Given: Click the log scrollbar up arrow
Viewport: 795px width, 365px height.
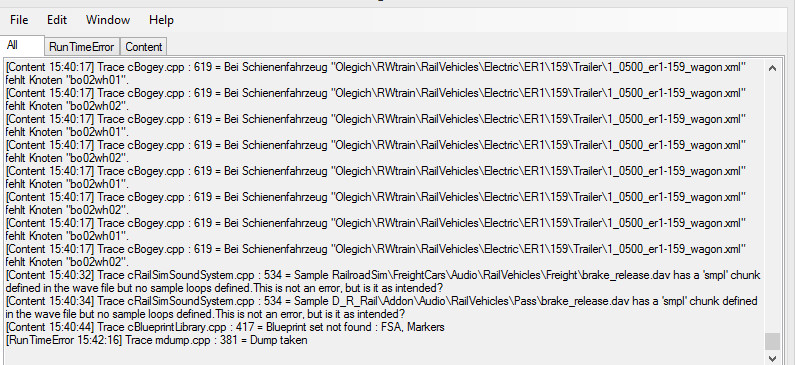Looking at the screenshot, I should pos(772,67).
